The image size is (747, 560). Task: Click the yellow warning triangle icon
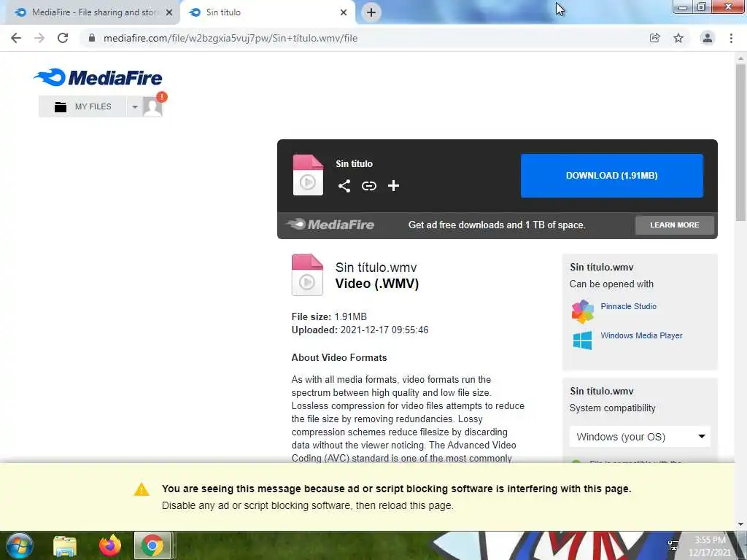coord(142,489)
